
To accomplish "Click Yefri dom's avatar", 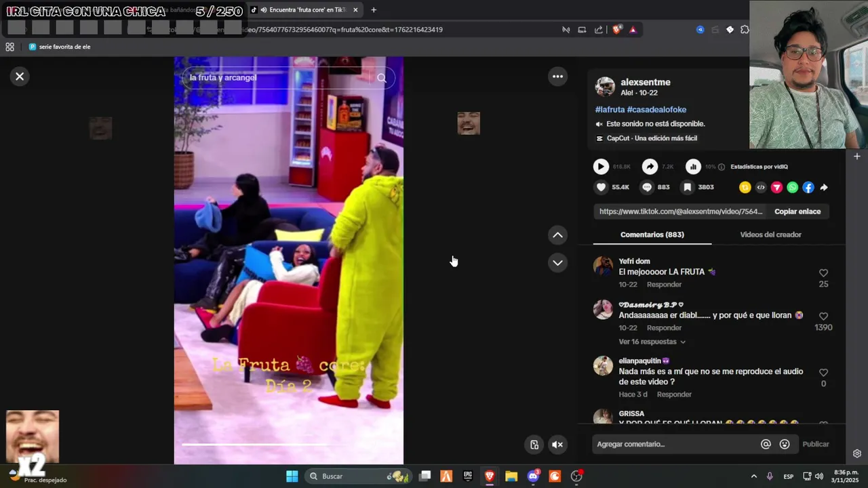I will click(603, 266).
